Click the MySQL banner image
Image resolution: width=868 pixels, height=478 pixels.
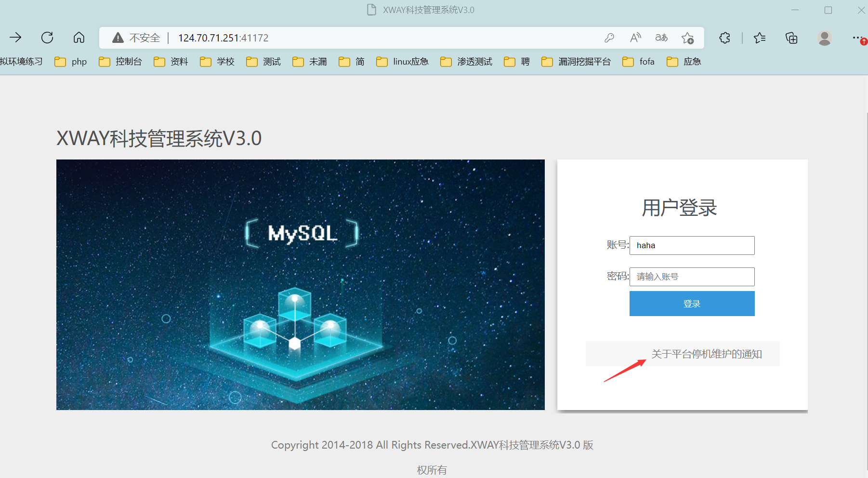pyautogui.click(x=301, y=285)
